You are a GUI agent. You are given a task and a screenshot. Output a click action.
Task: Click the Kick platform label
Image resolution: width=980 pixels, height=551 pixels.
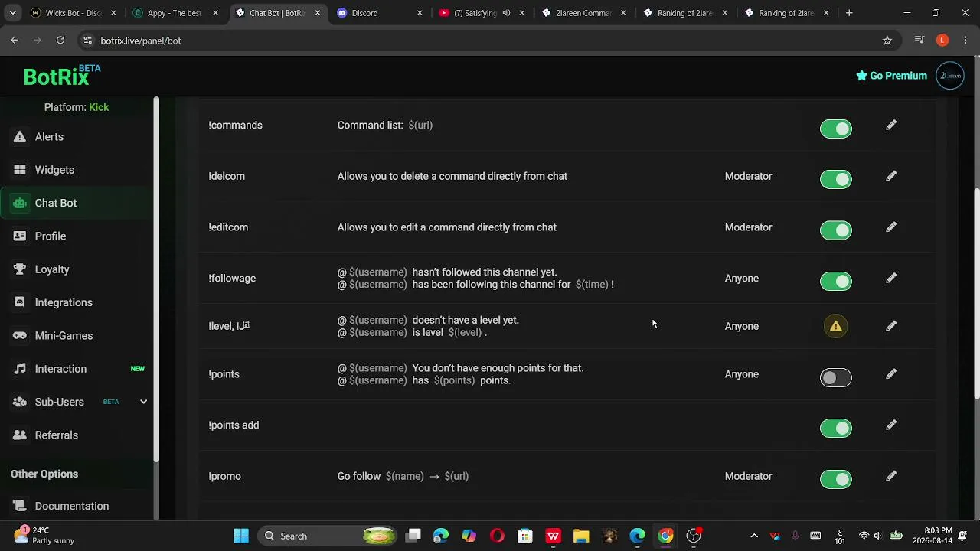click(x=99, y=107)
